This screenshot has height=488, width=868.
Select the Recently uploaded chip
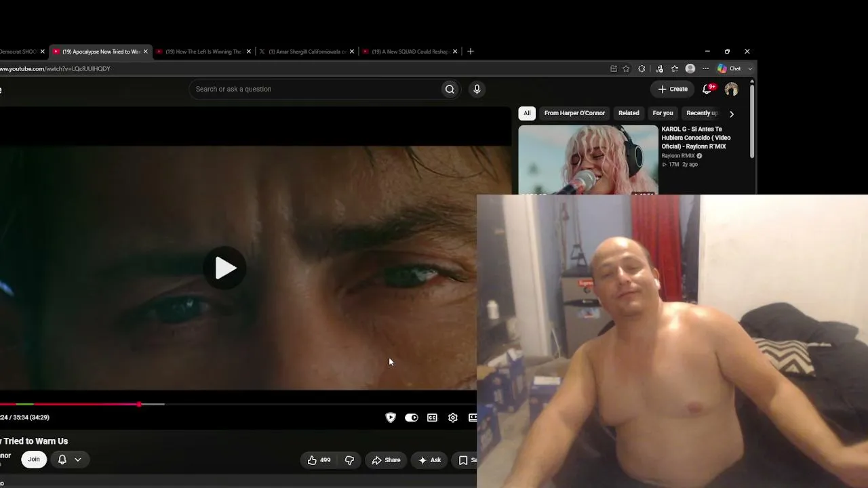(x=702, y=113)
